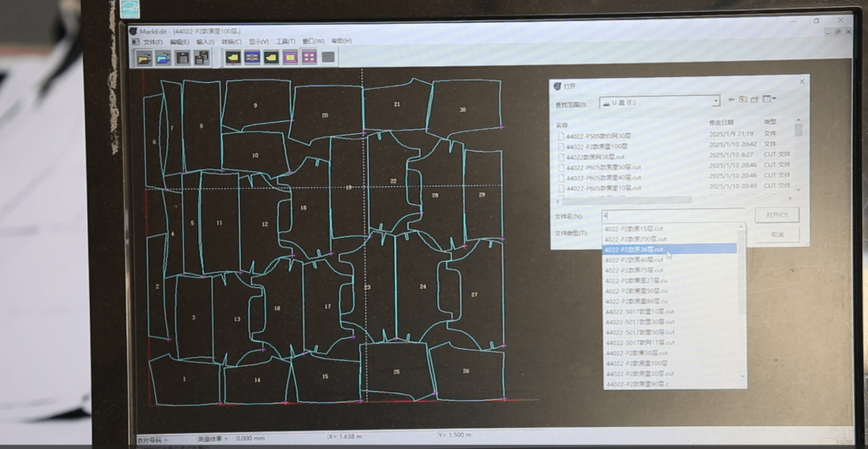Click the blue folder toolbar icon
This screenshot has height=449, width=868.
(x=164, y=57)
